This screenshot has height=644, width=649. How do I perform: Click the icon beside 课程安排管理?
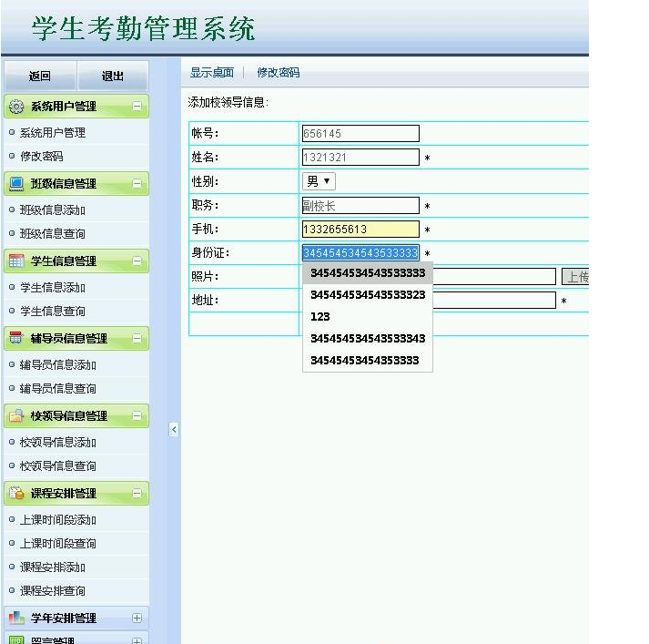(x=16, y=494)
